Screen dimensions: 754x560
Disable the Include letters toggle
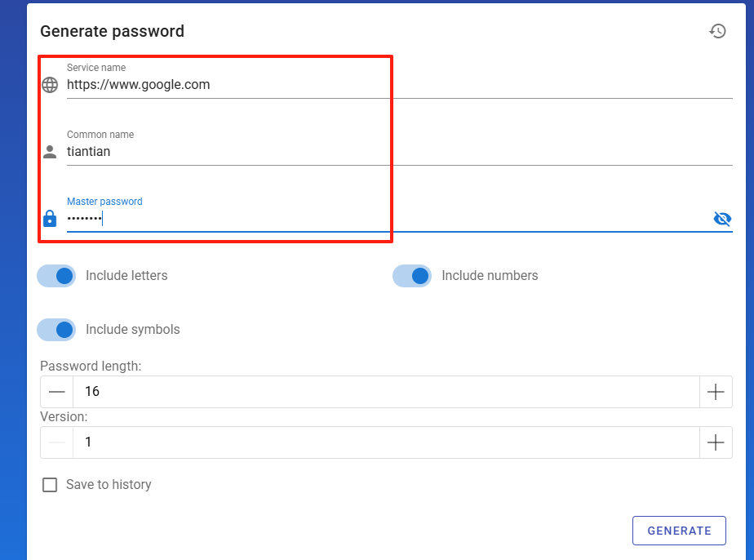[x=57, y=276]
